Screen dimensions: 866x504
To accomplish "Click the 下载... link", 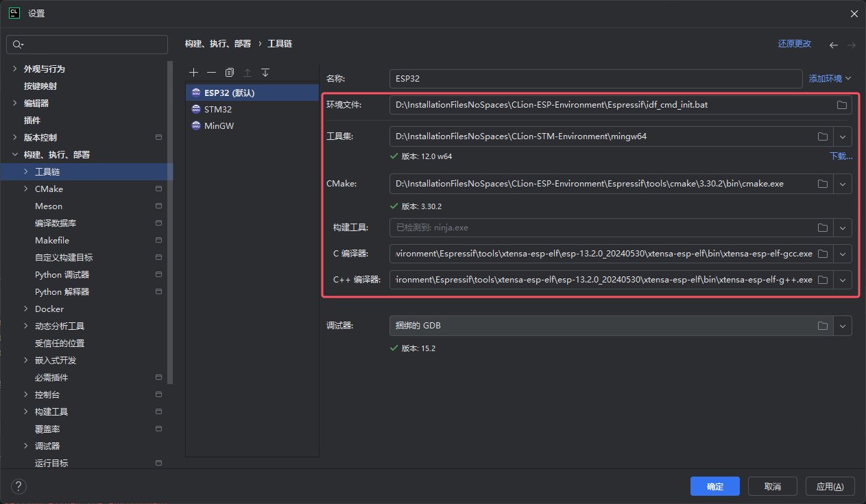I will pos(841,156).
